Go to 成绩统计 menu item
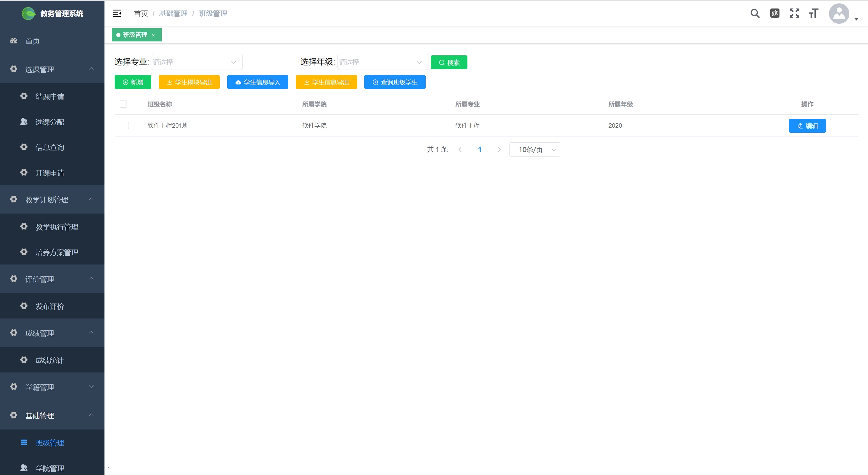The height and width of the screenshot is (475, 868). 50,360
